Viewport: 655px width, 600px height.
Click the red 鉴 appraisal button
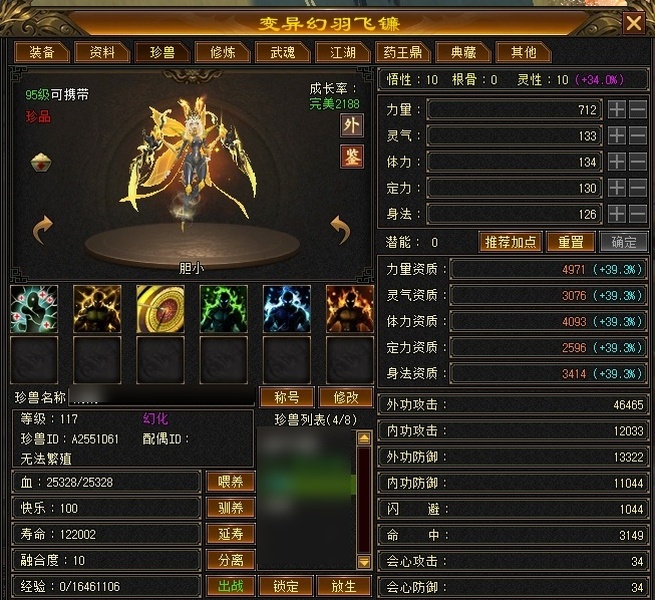coord(351,157)
